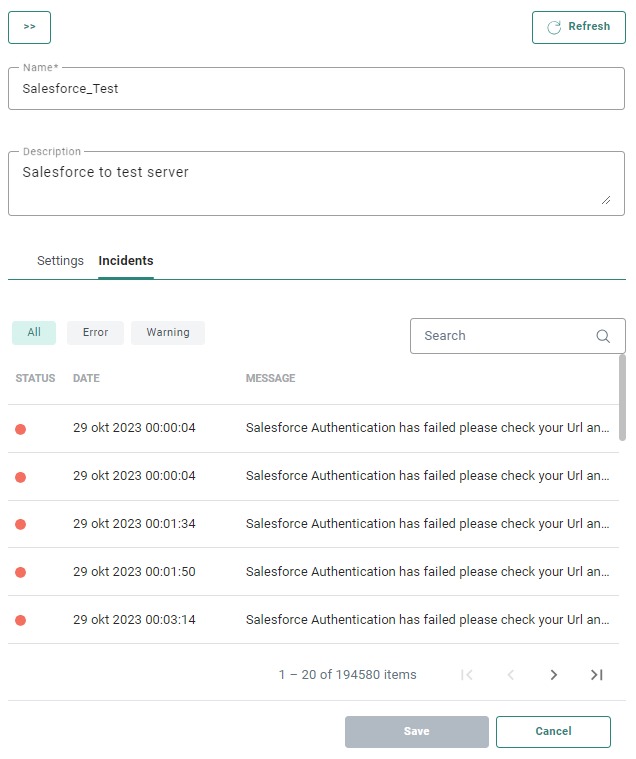This screenshot has width=636, height=759.
Task: Click red status dot of 00:03:14 incident
Action: 20,620
